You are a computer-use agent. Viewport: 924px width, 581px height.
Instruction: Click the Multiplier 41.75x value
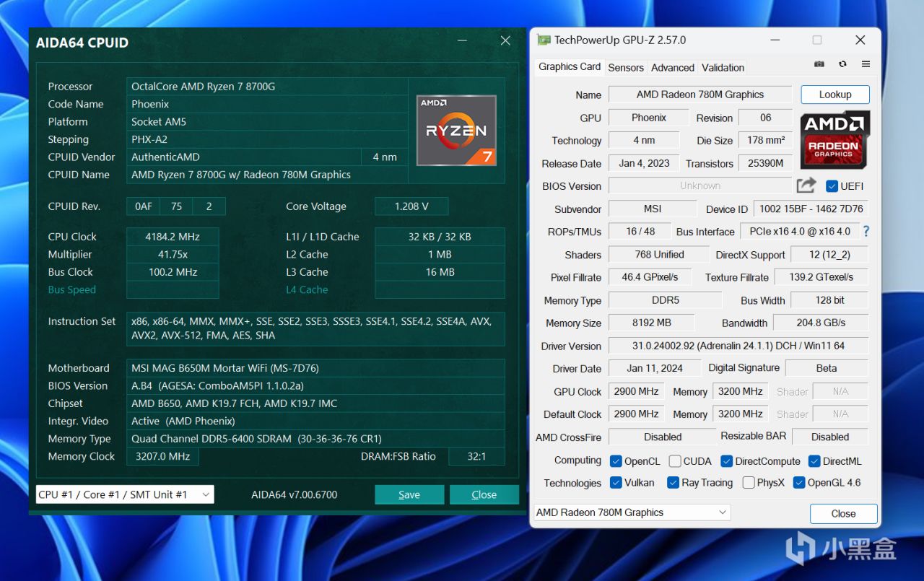(x=173, y=254)
